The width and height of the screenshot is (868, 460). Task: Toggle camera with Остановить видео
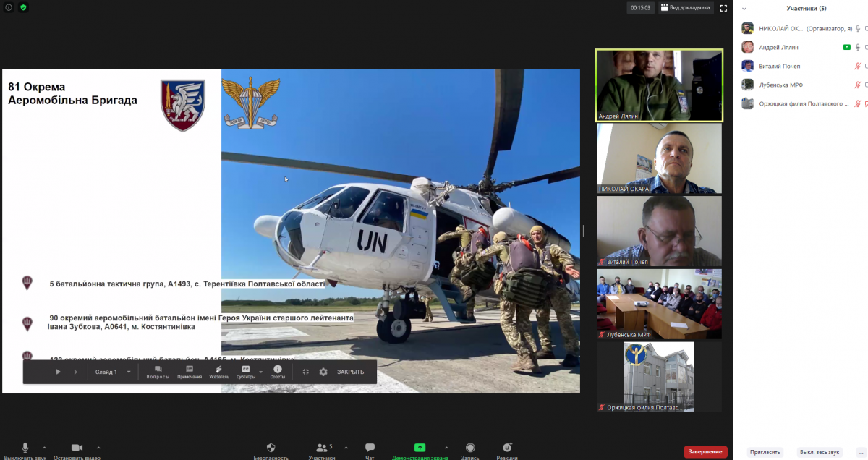pyautogui.click(x=77, y=448)
